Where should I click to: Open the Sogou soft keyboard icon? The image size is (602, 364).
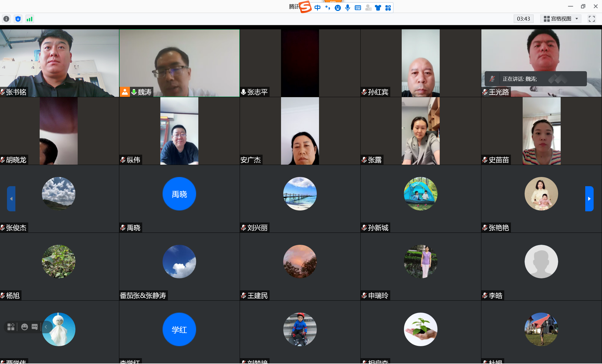point(358,8)
